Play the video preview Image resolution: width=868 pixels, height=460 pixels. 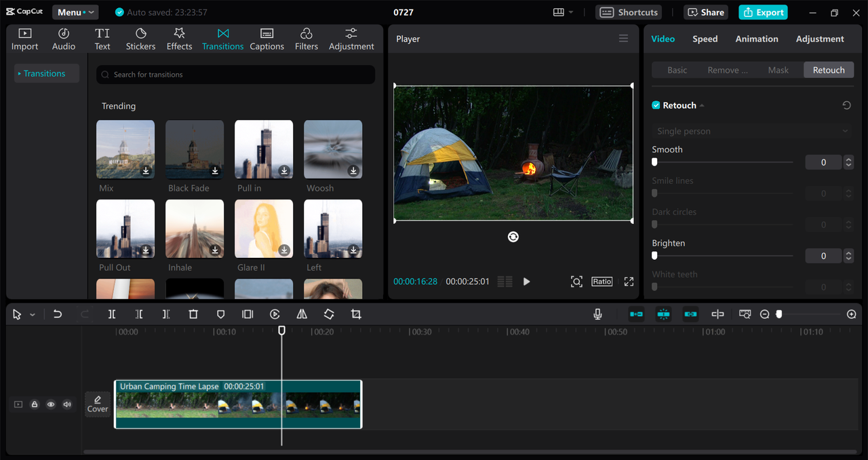526,282
